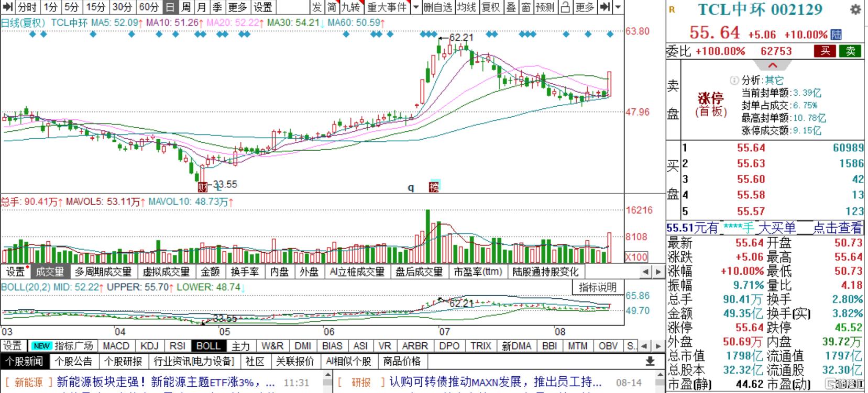The height and width of the screenshot is (393, 868).
Task: Switch to the 分时 intraday chart
Action: tap(27, 7)
